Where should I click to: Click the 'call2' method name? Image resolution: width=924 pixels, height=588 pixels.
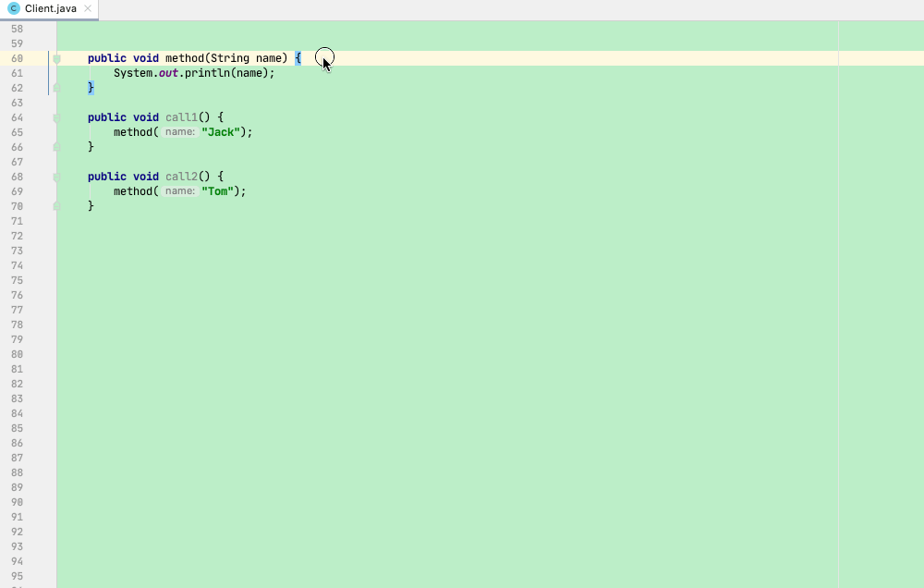click(181, 177)
